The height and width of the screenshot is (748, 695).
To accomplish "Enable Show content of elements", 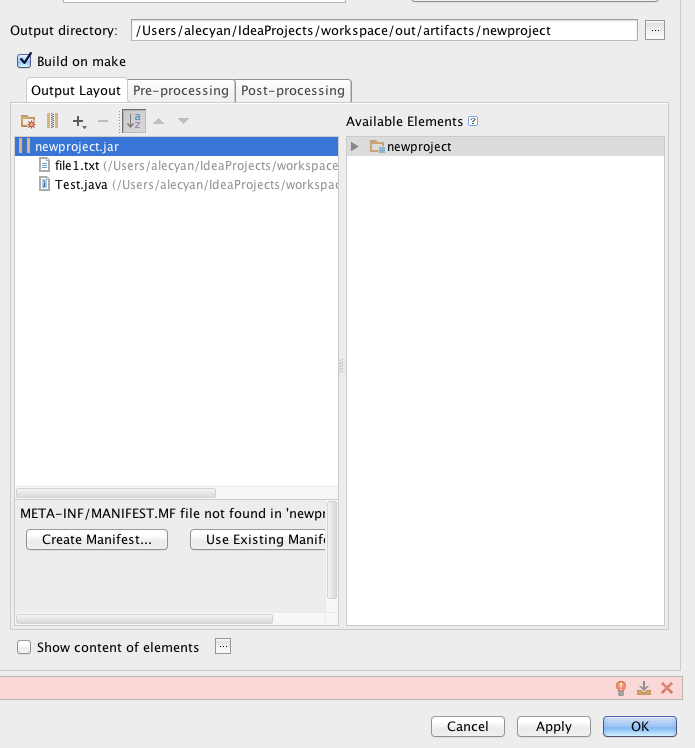I will [24, 647].
